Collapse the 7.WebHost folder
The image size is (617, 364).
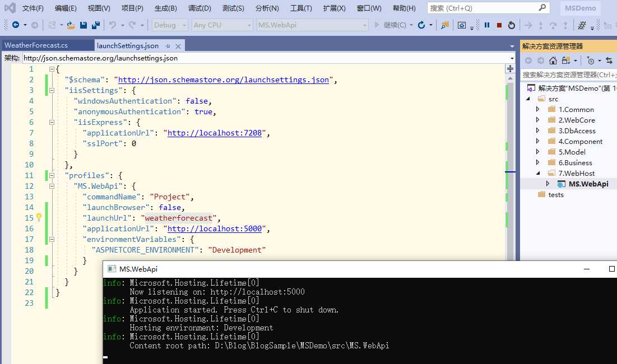537,173
